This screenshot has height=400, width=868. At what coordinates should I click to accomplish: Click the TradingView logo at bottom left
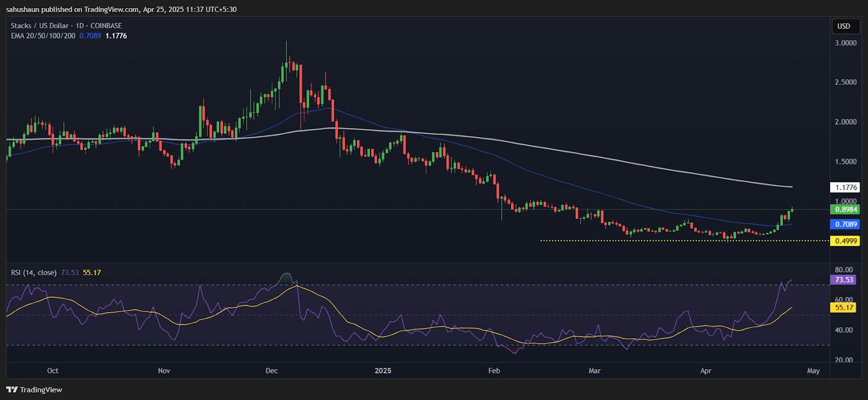34,390
